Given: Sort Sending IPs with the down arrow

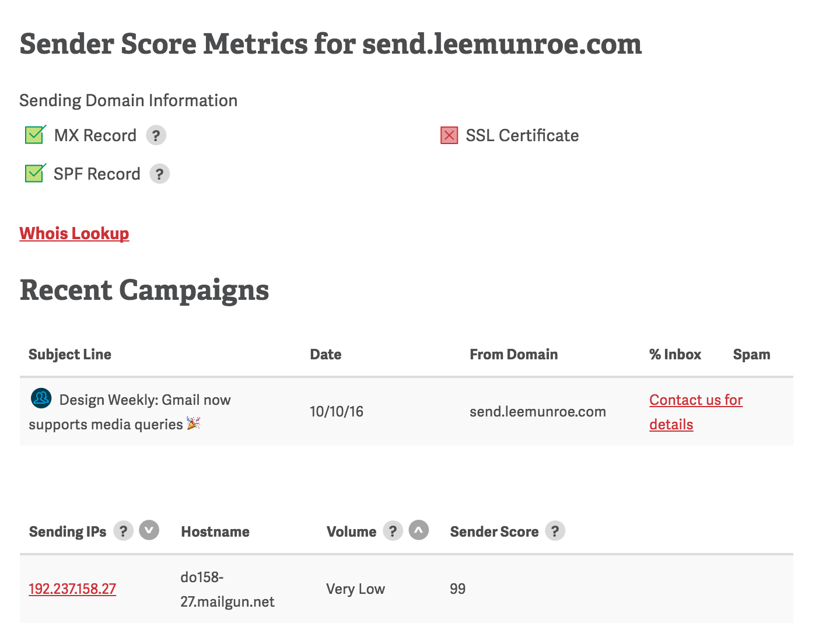Looking at the screenshot, I should (149, 530).
